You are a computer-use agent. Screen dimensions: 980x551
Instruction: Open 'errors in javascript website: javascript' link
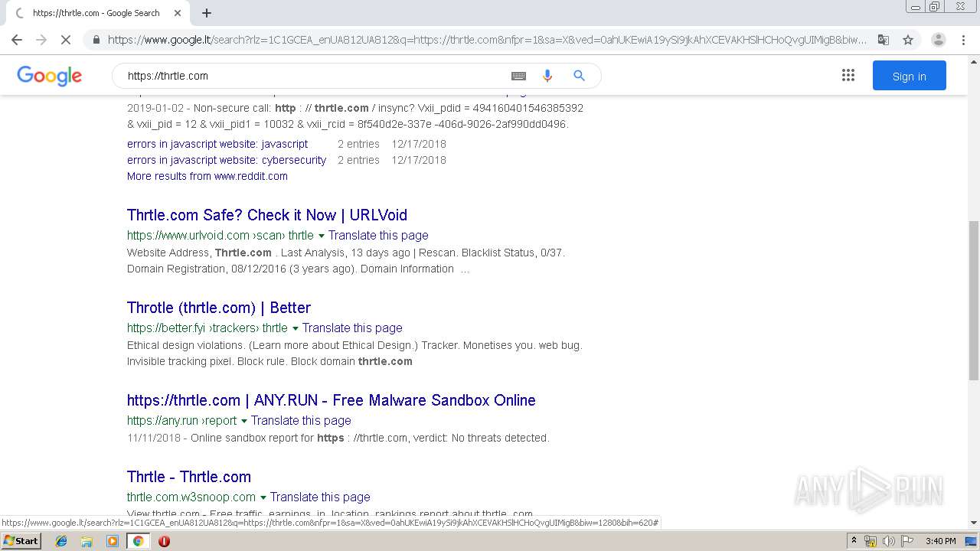click(x=217, y=144)
